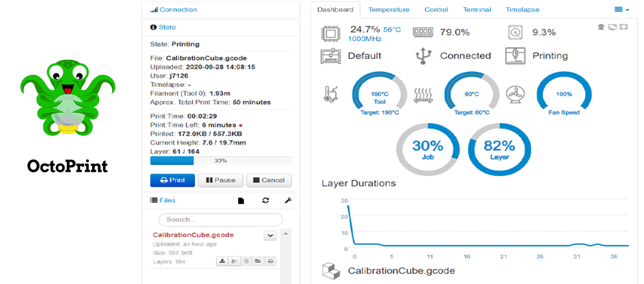Click the file Search input field

pyautogui.click(x=220, y=220)
